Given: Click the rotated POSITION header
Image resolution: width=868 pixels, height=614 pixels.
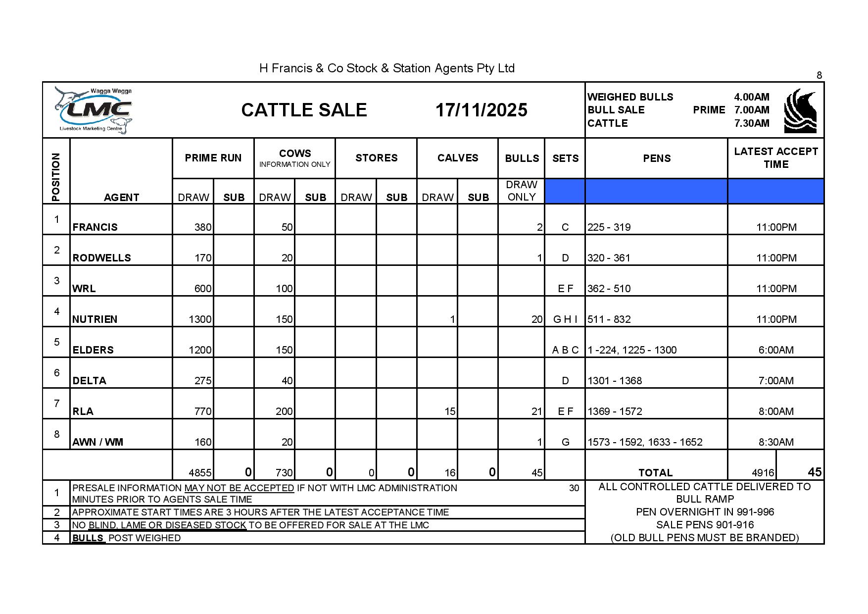Looking at the screenshot, I should tap(56, 177).
